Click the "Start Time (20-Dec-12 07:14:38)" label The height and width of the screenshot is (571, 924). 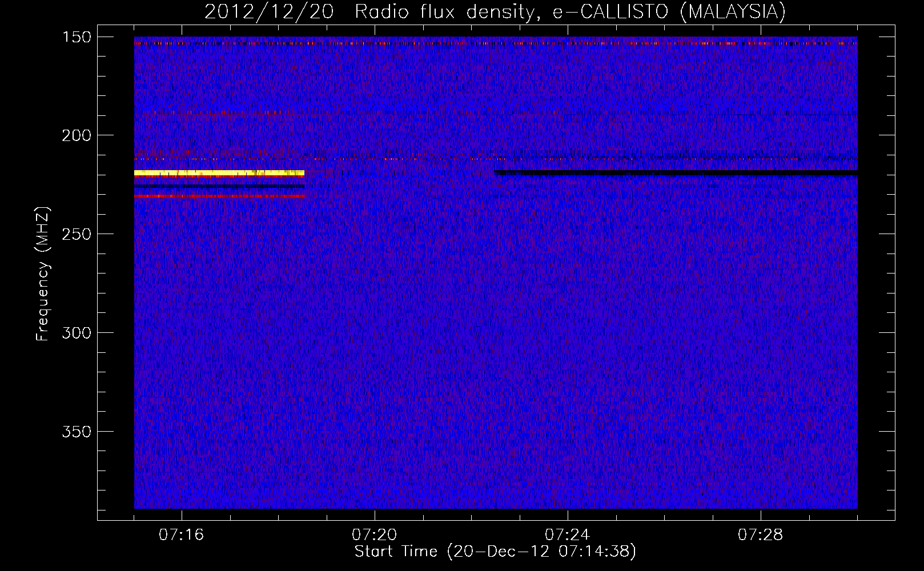[x=495, y=552]
